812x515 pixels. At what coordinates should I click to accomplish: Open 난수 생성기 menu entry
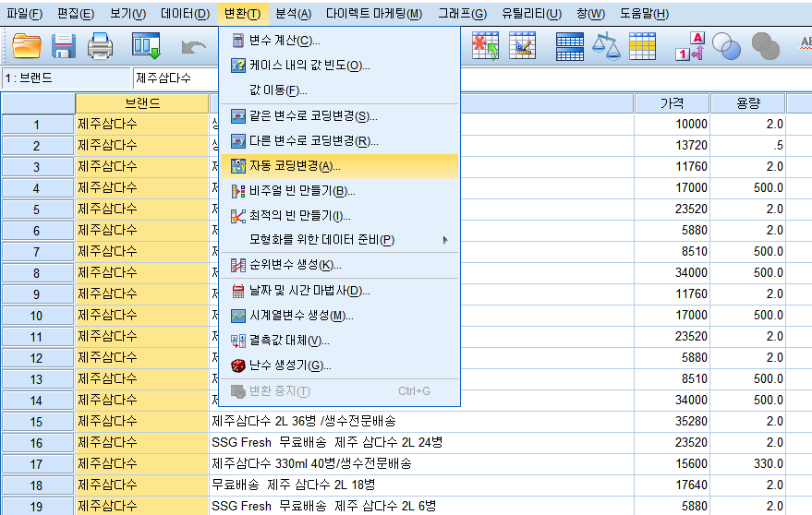pos(339,365)
